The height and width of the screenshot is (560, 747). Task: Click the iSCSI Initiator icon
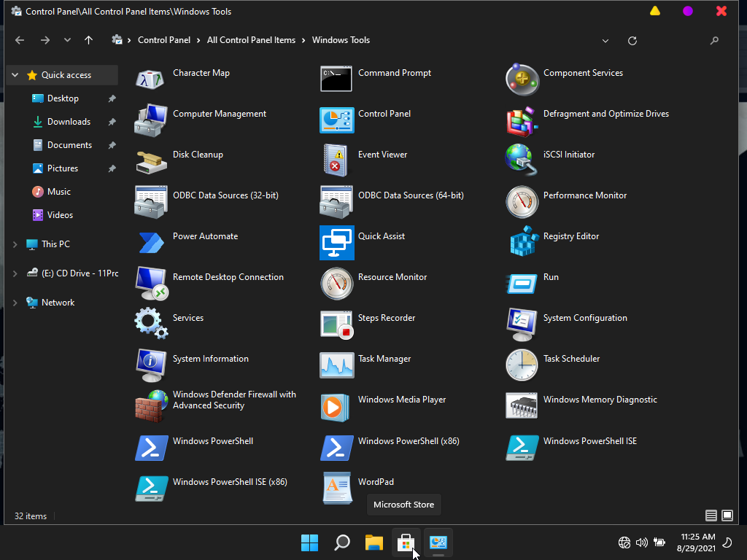522,161
